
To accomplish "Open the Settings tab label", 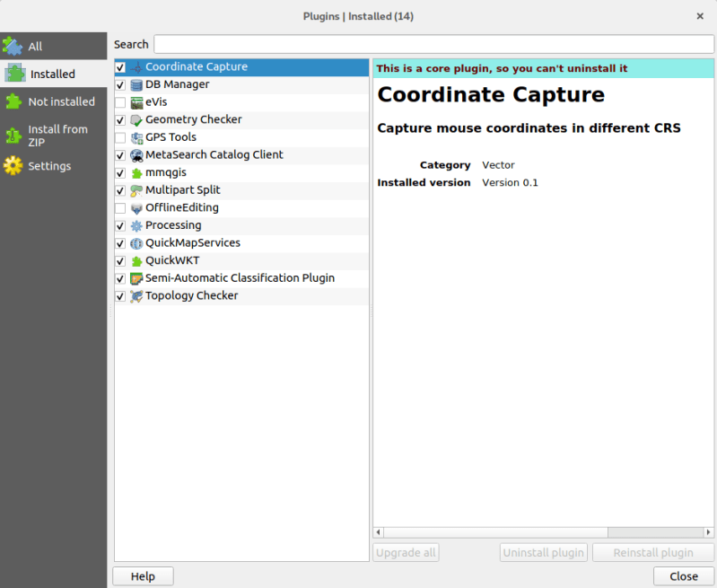I will click(49, 166).
